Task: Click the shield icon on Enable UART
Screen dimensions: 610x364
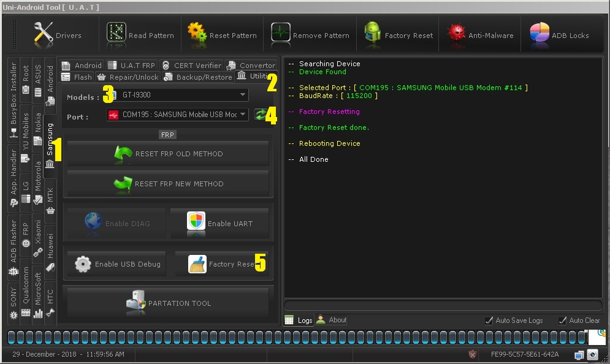Action: point(196,222)
